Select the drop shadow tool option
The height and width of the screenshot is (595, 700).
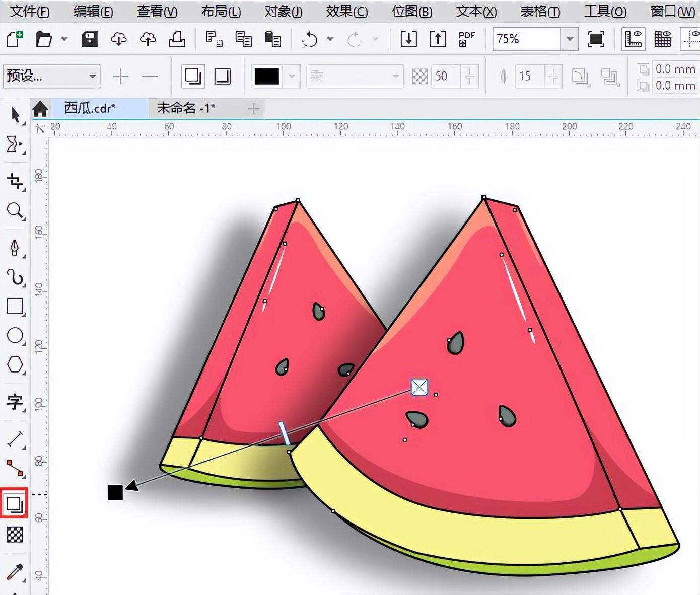coord(193,77)
